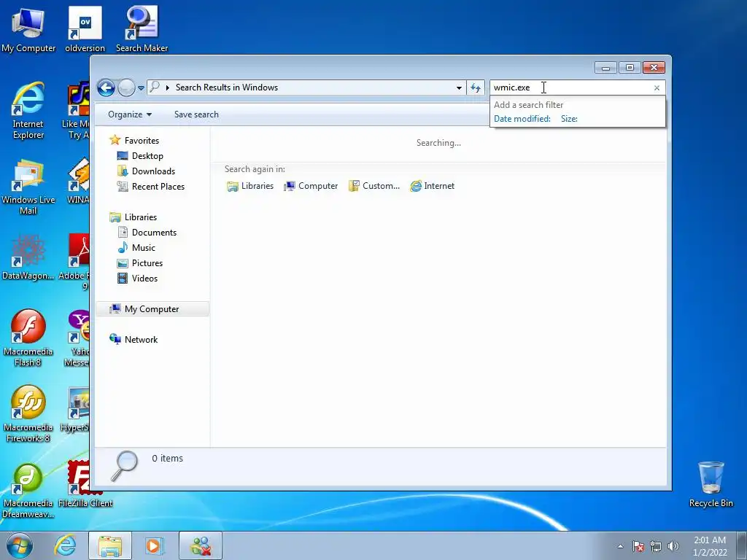Viewport: 747px width, 560px height.
Task: Click the Action Center flag tray icon
Action: click(x=638, y=546)
